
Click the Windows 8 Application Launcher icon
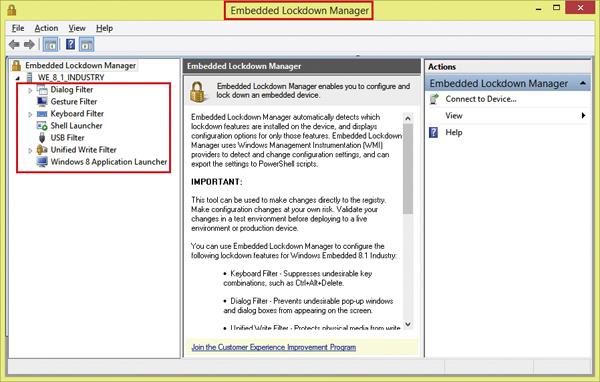(42, 162)
